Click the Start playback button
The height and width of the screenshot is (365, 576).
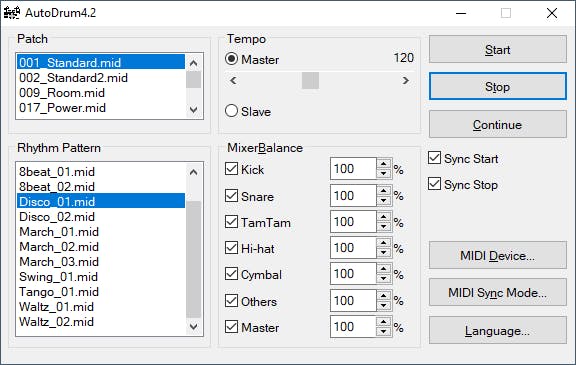[x=498, y=49]
